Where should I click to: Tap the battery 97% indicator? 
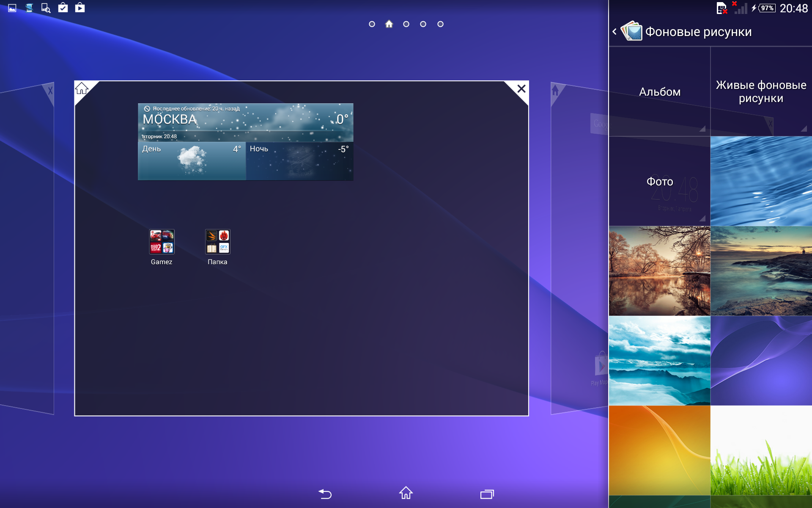tap(767, 8)
